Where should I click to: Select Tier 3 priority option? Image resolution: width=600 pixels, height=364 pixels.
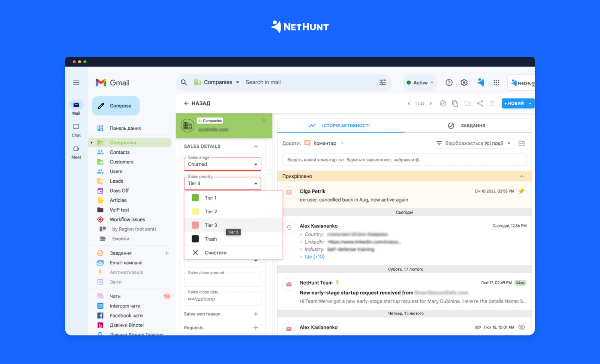[233, 225]
